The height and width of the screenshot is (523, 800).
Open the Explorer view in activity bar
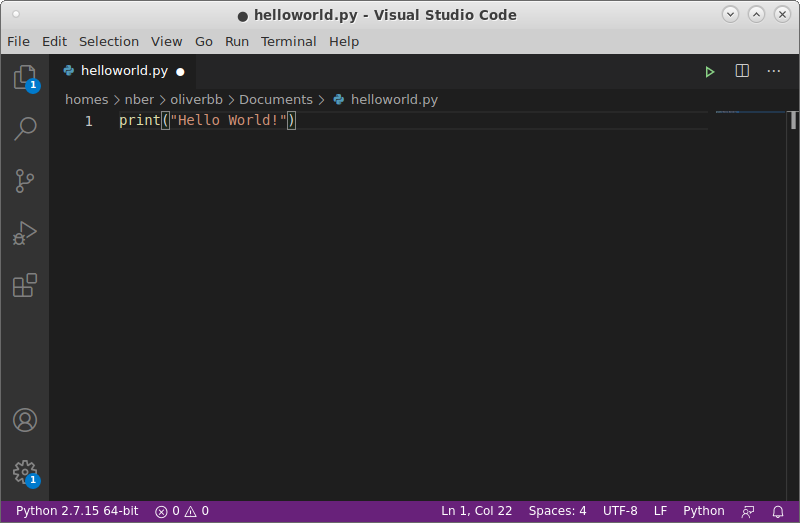pos(25,77)
